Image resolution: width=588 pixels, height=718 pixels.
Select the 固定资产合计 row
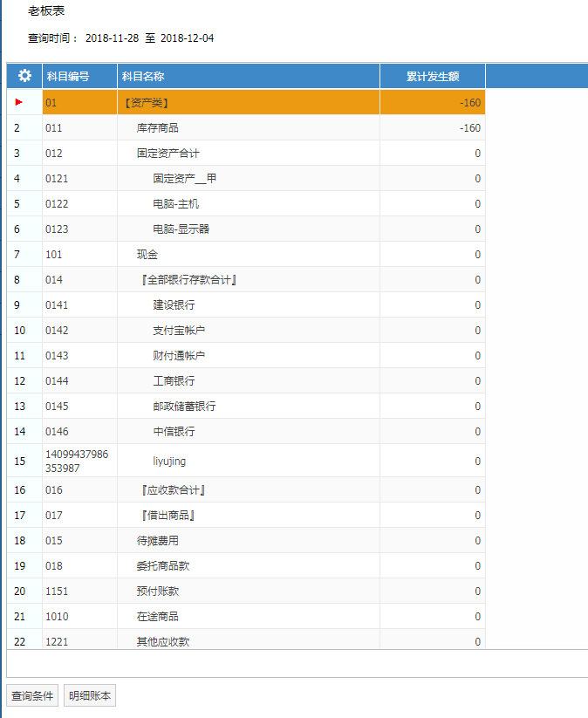(246, 153)
